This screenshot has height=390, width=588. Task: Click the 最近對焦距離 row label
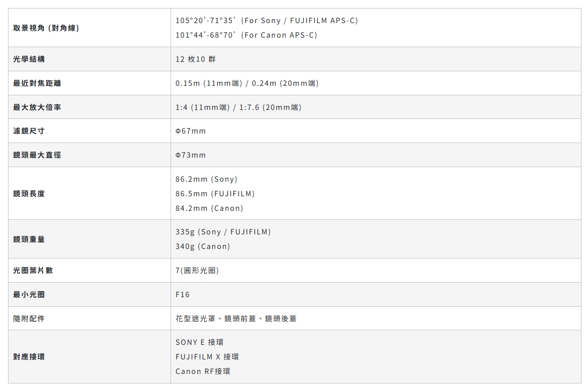(37, 83)
